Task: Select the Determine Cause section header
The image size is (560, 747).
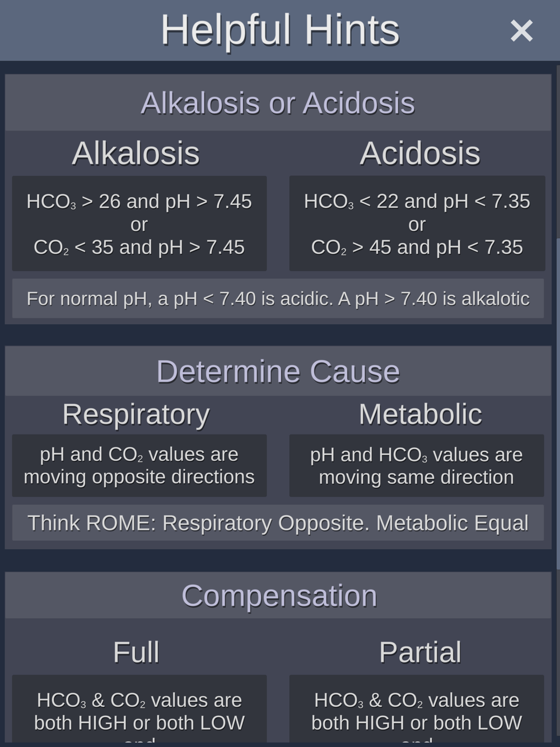Action: [x=278, y=371]
